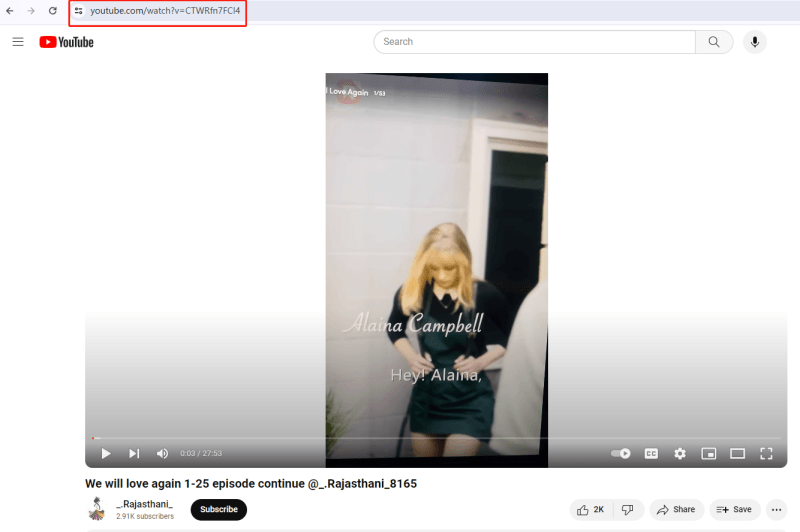The image size is (800, 532).
Task: Toggle closed captions CC button
Action: click(x=651, y=453)
